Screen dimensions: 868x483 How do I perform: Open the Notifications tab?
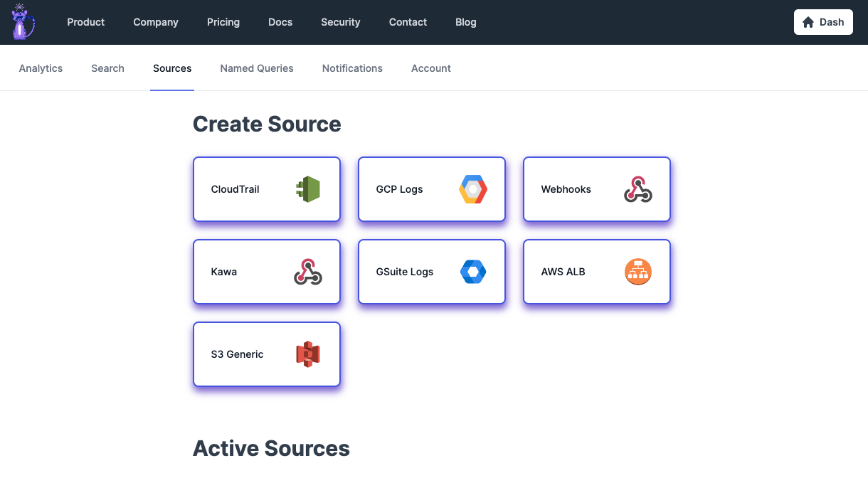(x=352, y=68)
